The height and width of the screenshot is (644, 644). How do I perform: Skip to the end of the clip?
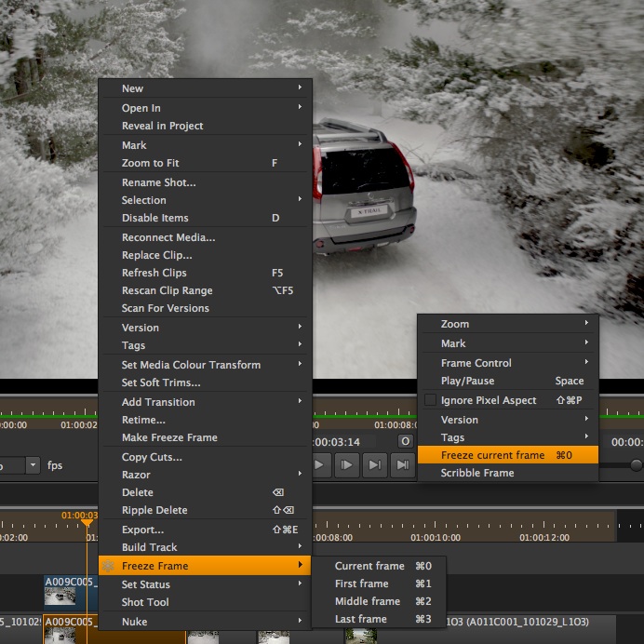pyautogui.click(x=402, y=464)
